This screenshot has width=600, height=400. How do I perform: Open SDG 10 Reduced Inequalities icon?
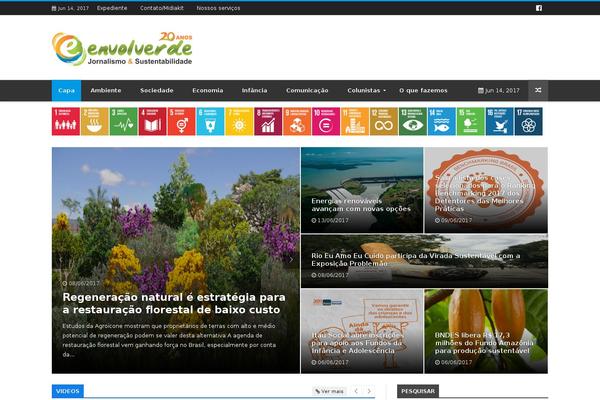pos(326,121)
